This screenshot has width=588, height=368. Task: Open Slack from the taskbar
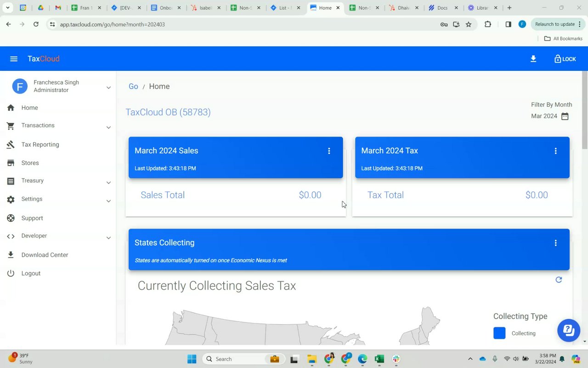tap(396, 359)
